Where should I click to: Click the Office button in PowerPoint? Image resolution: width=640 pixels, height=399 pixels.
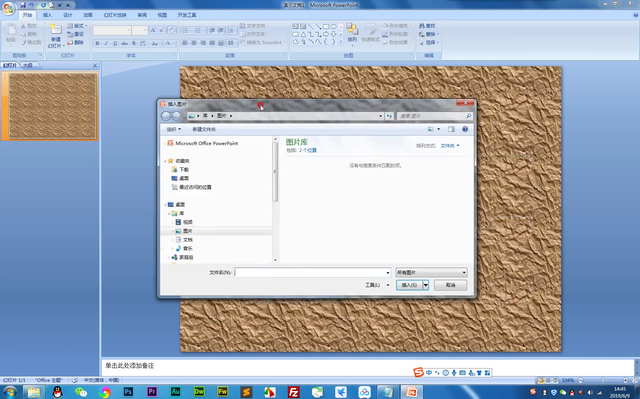(8, 8)
